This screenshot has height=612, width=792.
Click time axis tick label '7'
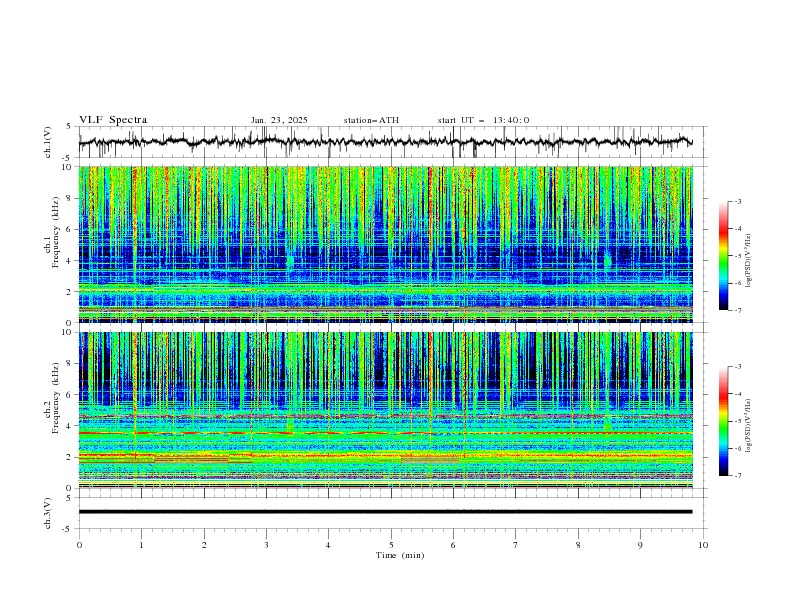point(516,545)
